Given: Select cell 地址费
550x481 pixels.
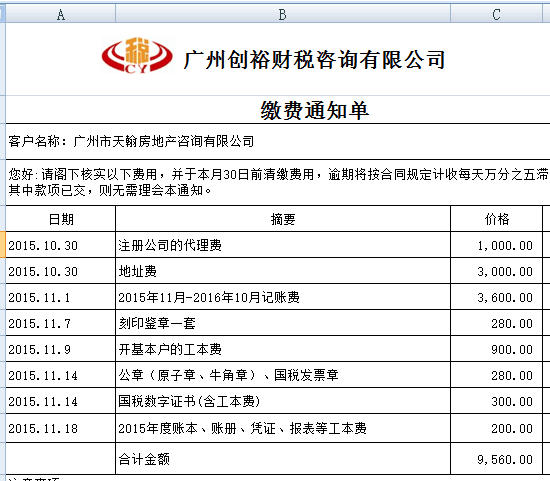Looking at the screenshot, I should pos(283,271).
